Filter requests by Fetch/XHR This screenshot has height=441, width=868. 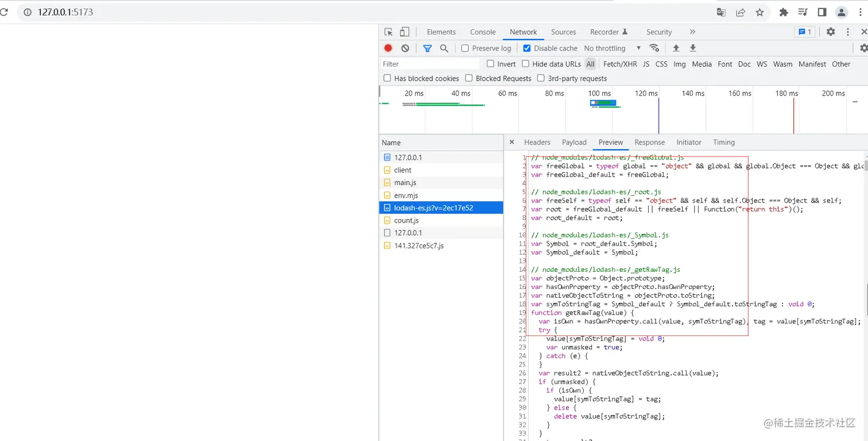coord(620,64)
